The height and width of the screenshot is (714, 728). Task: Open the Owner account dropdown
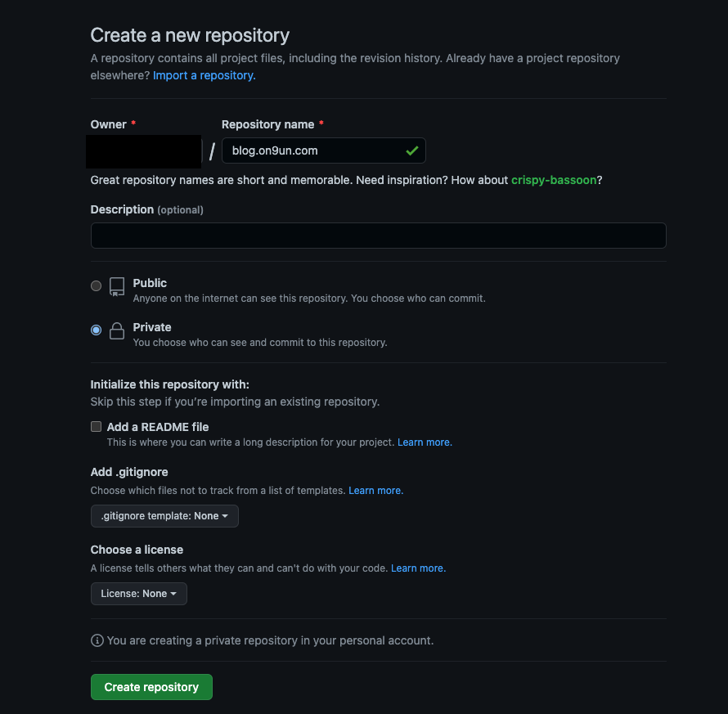pos(145,151)
